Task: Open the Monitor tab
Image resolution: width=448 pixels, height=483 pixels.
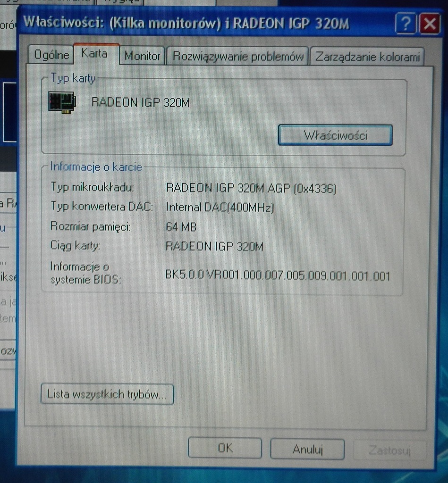Action: click(142, 56)
